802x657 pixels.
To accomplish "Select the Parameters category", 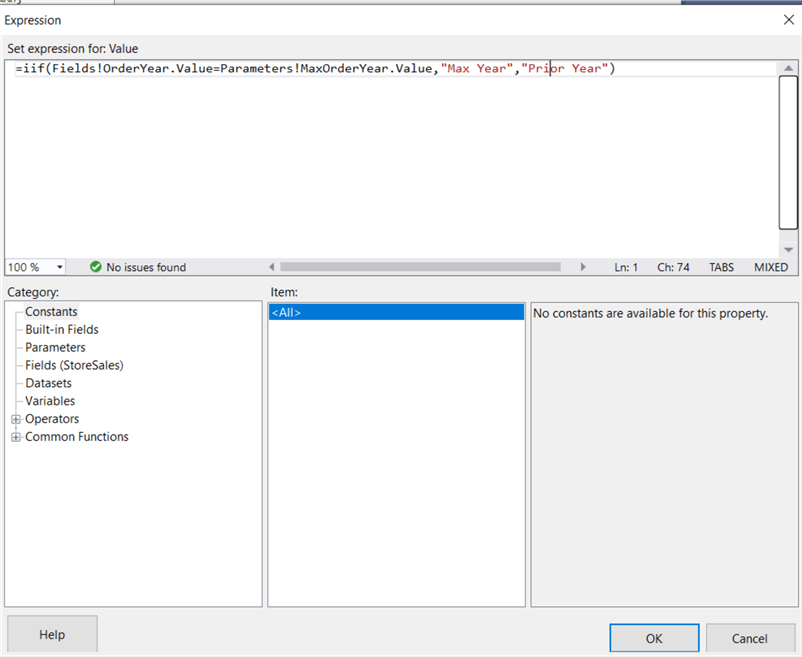I will pyautogui.click(x=55, y=347).
